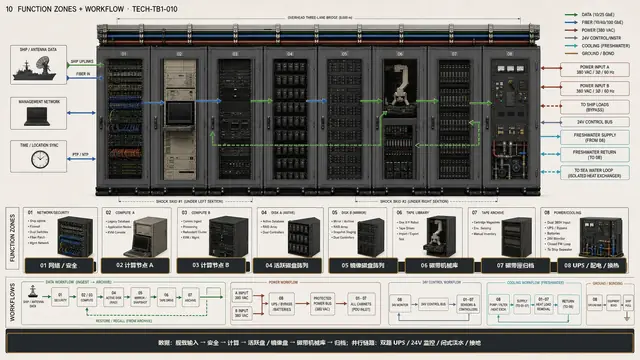Click the FUNCTION ZONES vertical label
This screenshot has width=640, height=360.
[x=12, y=238]
